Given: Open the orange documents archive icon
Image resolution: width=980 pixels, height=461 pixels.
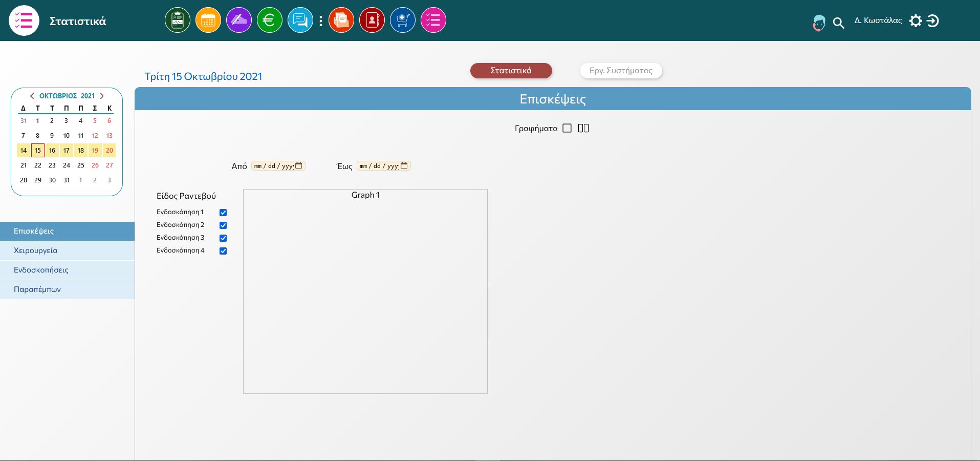Looking at the screenshot, I should pos(341,20).
